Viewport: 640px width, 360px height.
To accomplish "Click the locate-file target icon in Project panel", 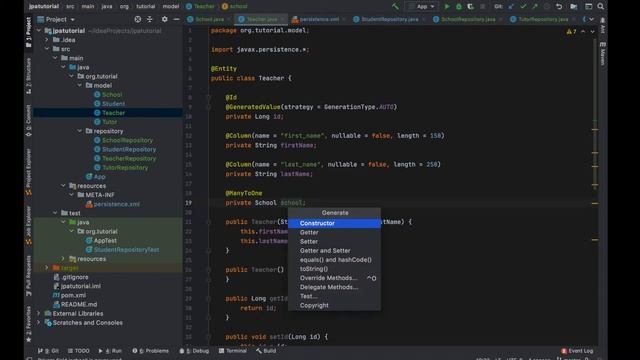I will [x=138, y=19].
